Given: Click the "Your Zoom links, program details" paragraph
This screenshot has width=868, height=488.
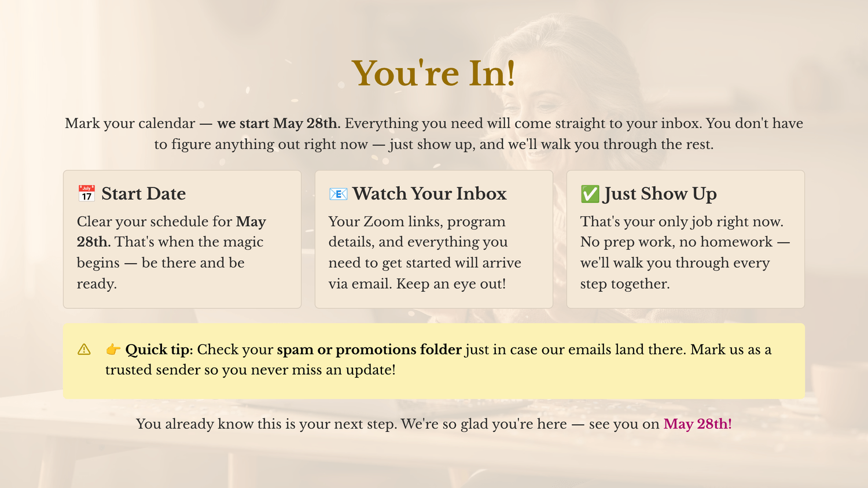Looking at the screenshot, I should click(425, 253).
